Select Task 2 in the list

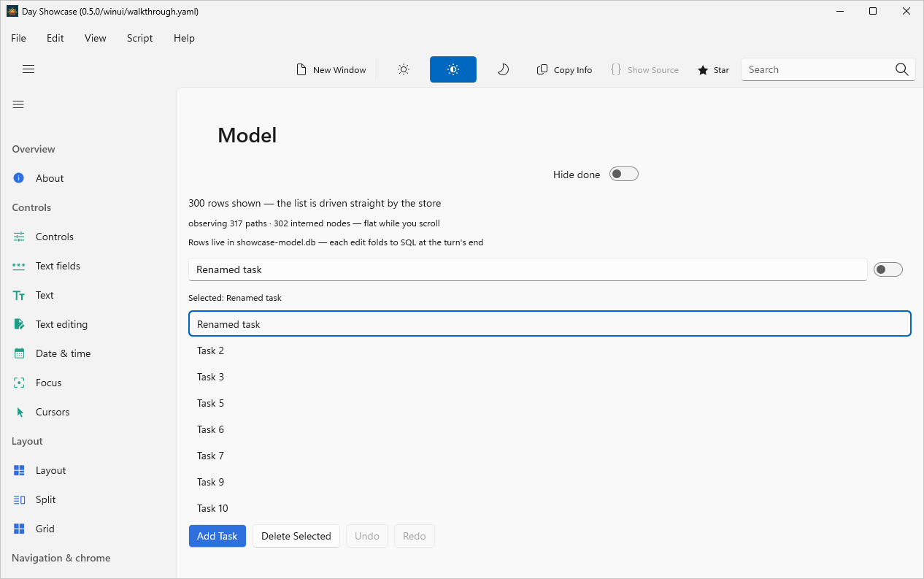[x=550, y=350]
